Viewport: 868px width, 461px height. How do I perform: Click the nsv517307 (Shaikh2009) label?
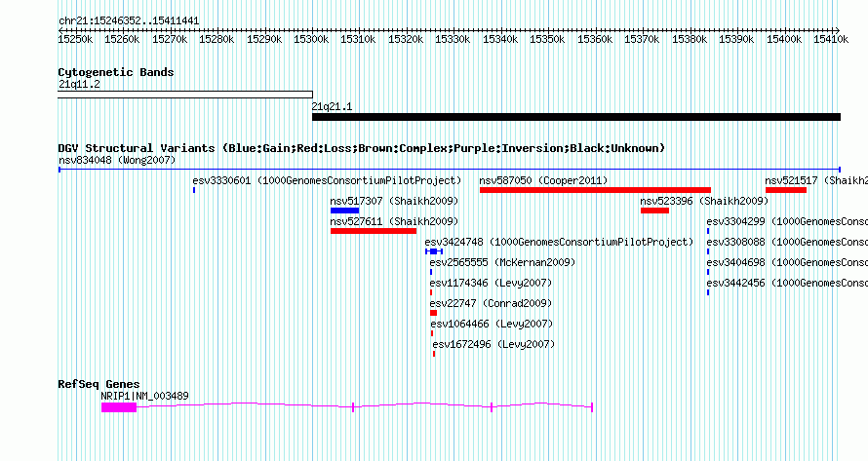click(394, 202)
